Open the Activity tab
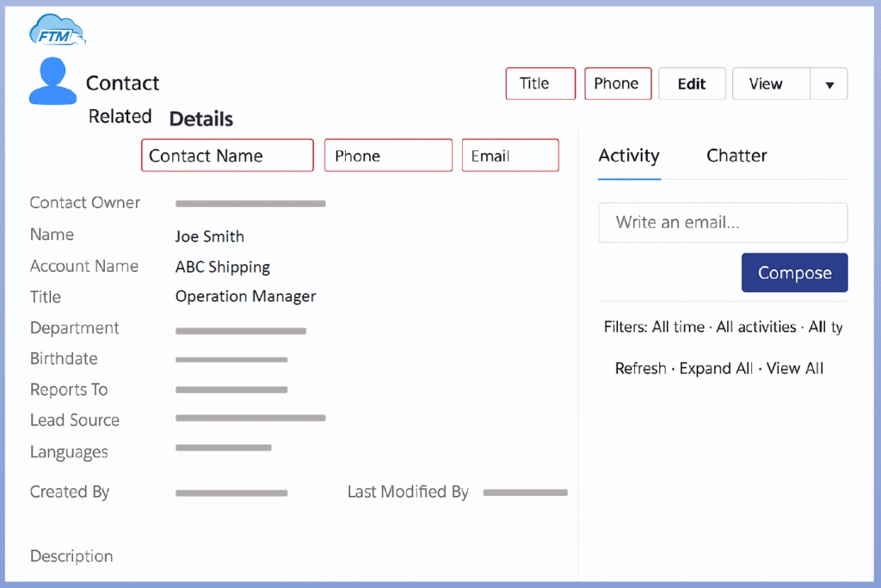The width and height of the screenshot is (881, 588). coord(629,156)
